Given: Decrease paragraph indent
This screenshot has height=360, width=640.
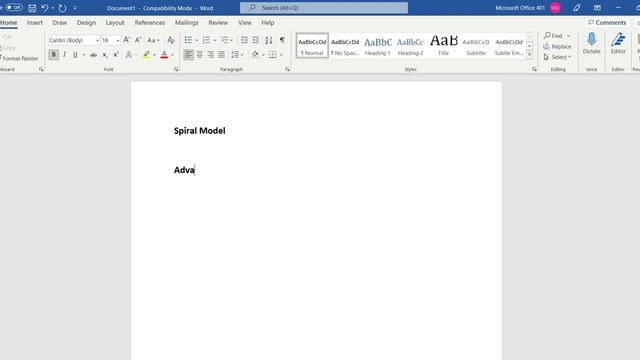Looking at the screenshot, I should (244, 40).
